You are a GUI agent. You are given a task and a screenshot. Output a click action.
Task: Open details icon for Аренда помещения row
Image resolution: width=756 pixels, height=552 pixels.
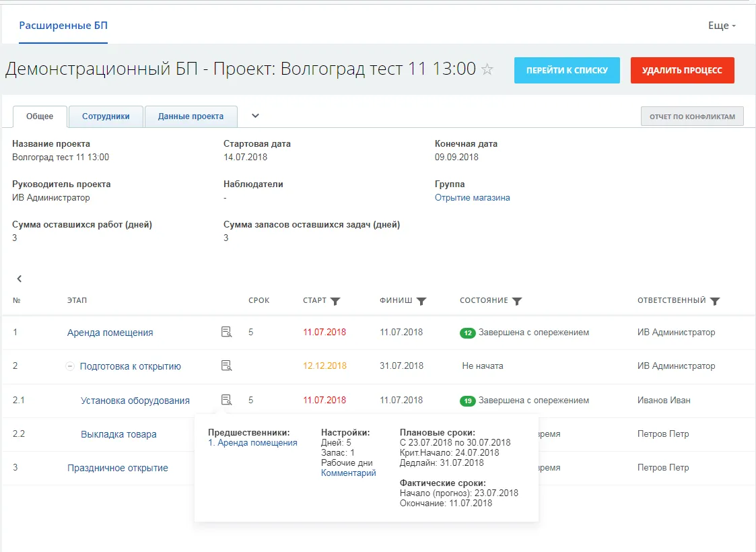[x=227, y=332]
